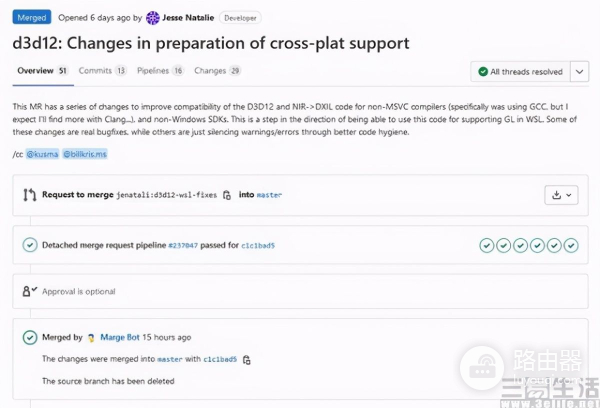Click the merged status check icon
Viewport: 600px width, 408px height.
pyautogui.click(x=30, y=338)
